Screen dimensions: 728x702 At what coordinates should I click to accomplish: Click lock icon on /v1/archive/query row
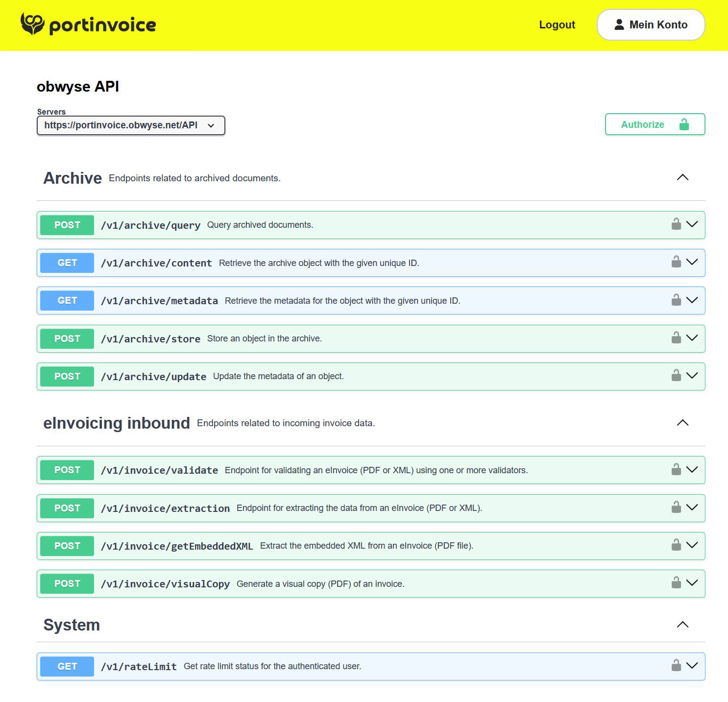[676, 224]
